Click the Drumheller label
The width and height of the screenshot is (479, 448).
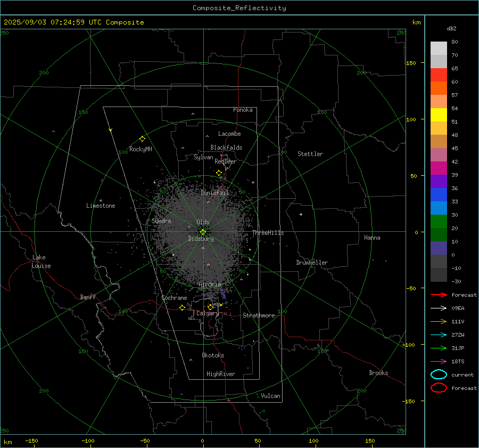312,263
